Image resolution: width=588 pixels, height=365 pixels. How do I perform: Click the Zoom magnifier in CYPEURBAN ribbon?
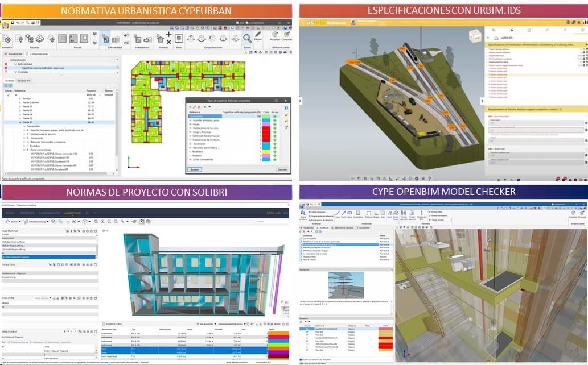[x=247, y=38]
